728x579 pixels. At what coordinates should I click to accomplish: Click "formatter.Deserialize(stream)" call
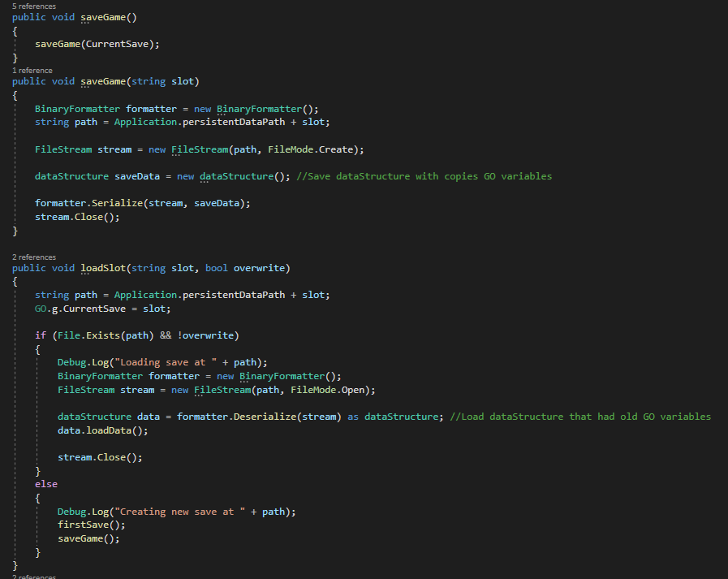[259, 417]
